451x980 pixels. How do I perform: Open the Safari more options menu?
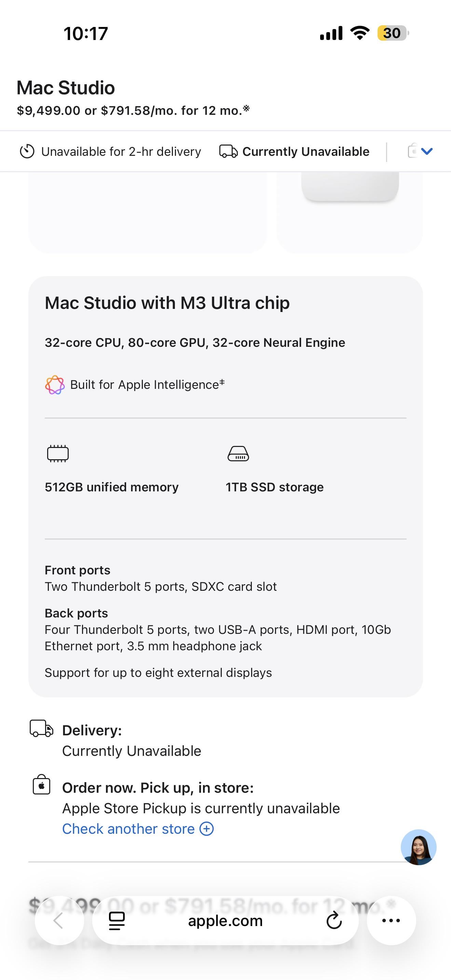[391, 921]
